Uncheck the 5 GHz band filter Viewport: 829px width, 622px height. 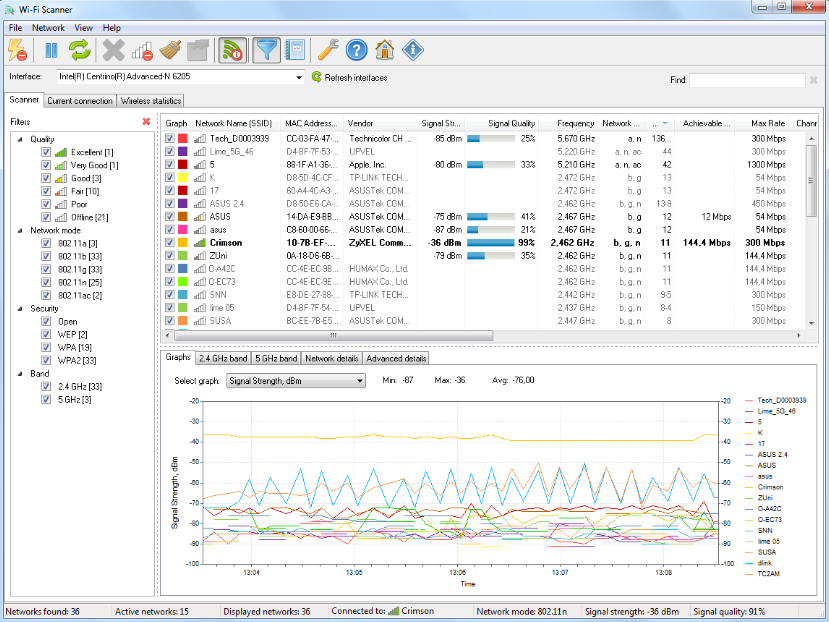coord(46,399)
